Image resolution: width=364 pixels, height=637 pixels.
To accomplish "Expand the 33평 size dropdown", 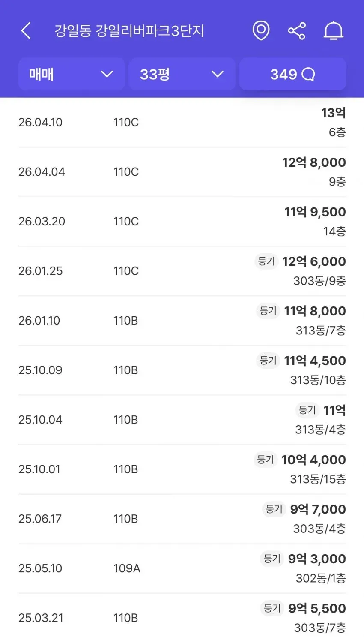I will point(182,74).
